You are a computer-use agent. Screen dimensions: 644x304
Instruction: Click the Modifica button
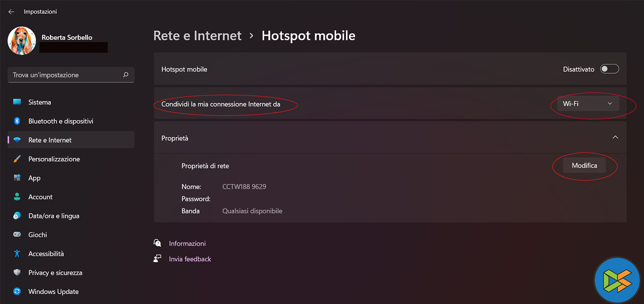coord(584,165)
